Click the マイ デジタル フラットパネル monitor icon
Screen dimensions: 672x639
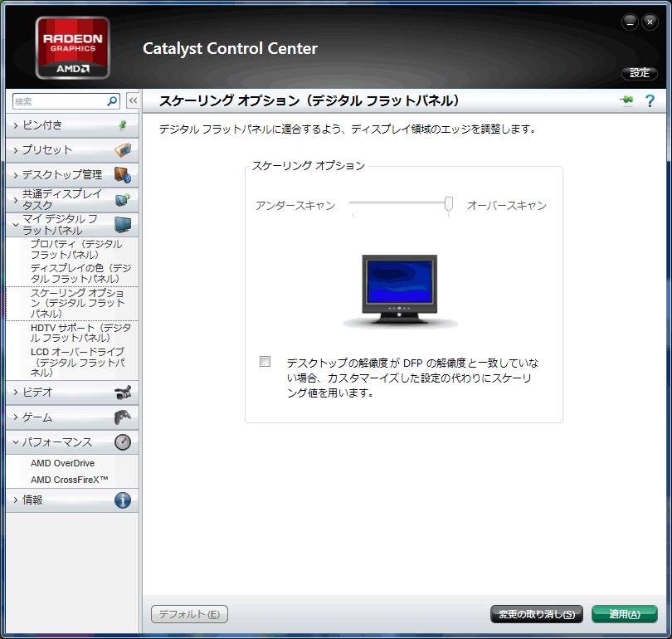pos(123,225)
